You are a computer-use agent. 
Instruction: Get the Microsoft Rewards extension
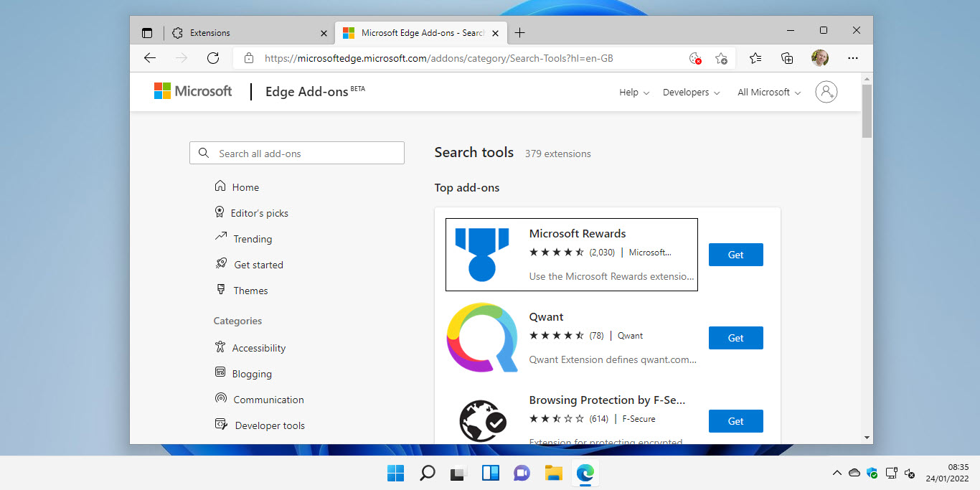(735, 254)
